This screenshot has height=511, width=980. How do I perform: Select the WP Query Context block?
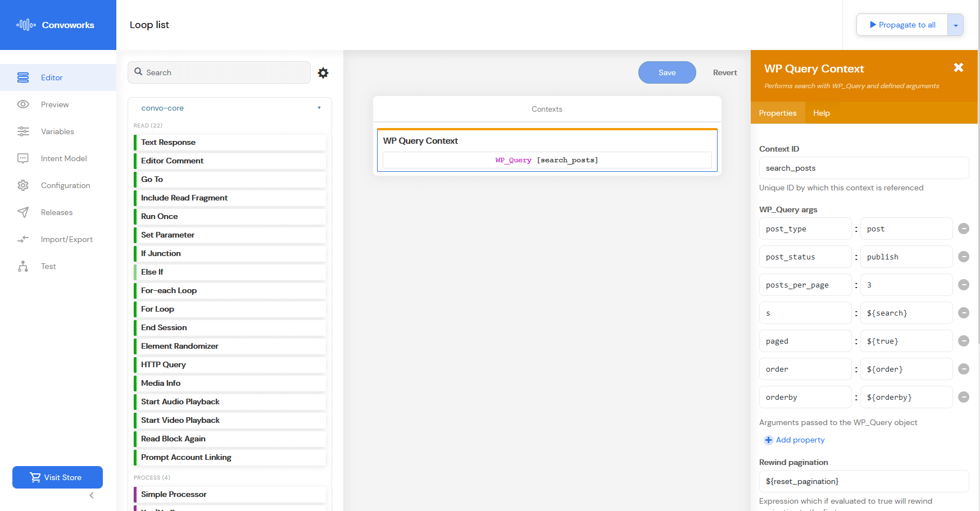[x=547, y=150]
